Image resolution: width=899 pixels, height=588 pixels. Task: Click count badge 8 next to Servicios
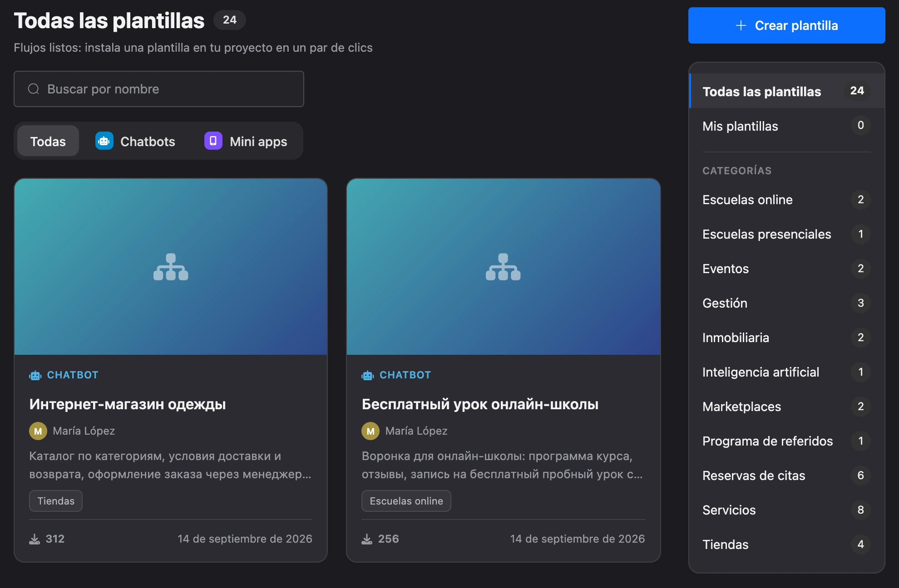tap(860, 510)
